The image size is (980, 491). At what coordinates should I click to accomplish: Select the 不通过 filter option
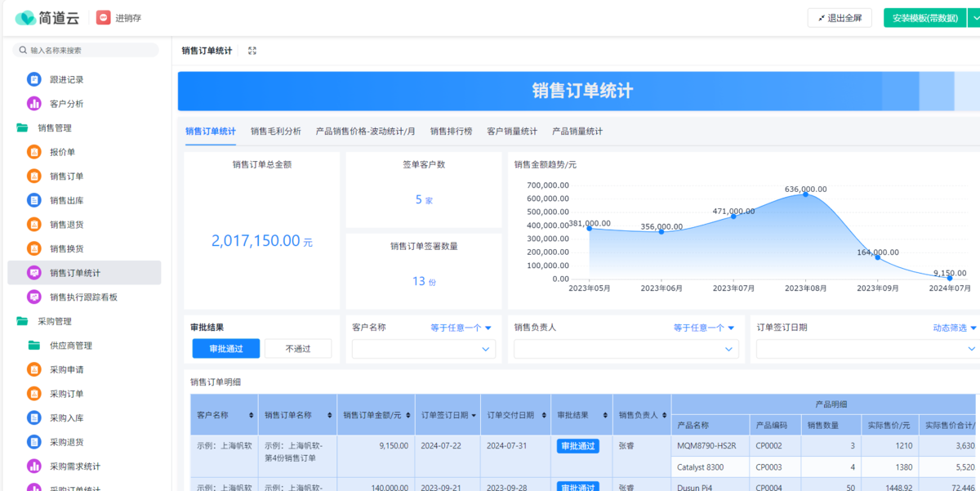(x=298, y=349)
